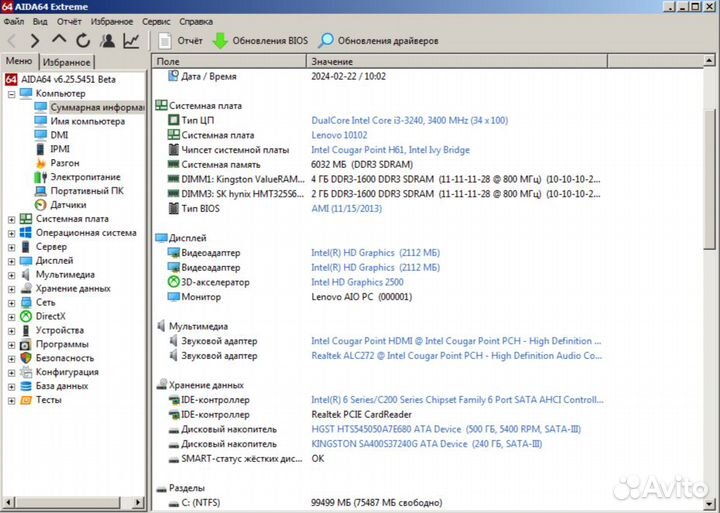
Task: Click Обновления BIOS green arrow button
Action: click(260, 41)
